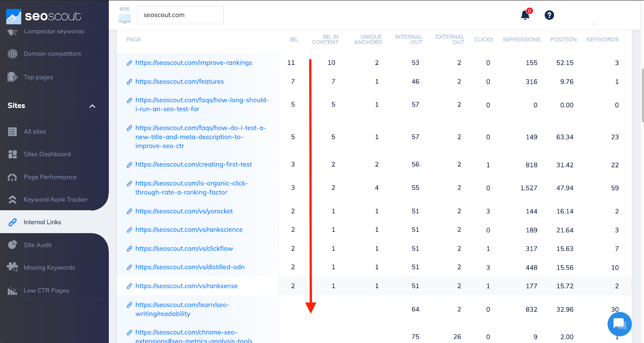Click the site monitor icon
Viewport: 644px width, 343px height.
(125, 18)
